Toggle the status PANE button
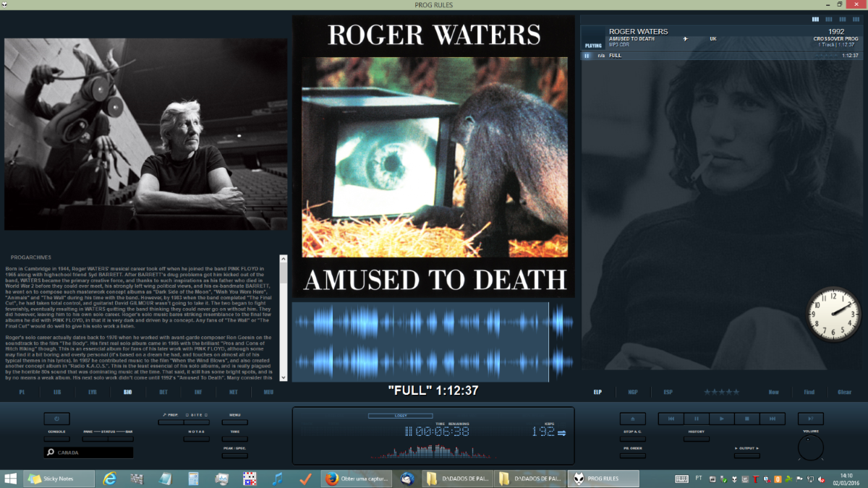 click(x=95, y=438)
